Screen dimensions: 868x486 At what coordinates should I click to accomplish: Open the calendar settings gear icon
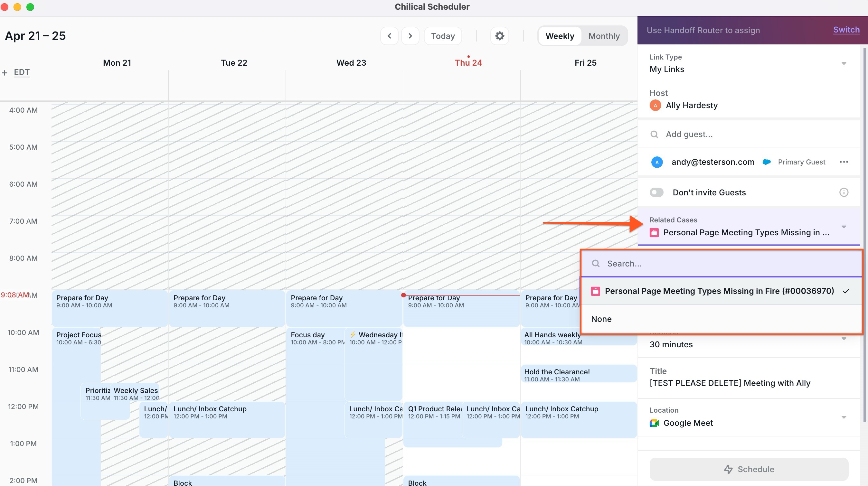(x=499, y=36)
